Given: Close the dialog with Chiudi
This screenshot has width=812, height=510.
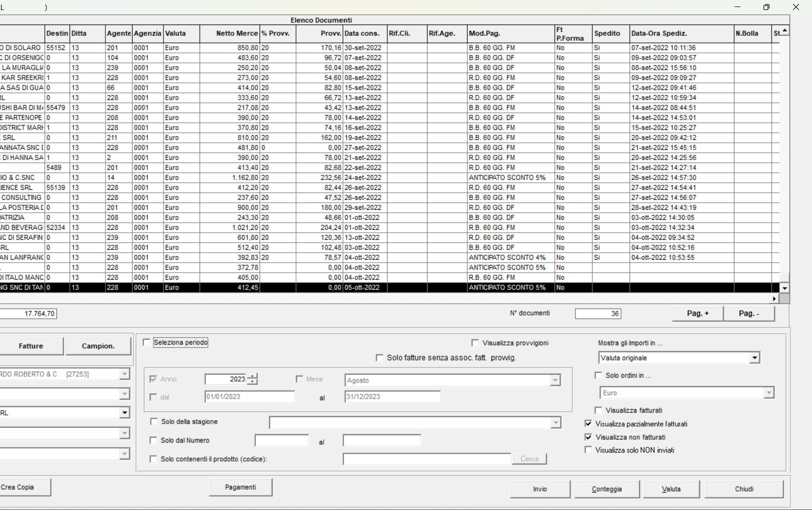Looking at the screenshot, I should coord(744,489).
